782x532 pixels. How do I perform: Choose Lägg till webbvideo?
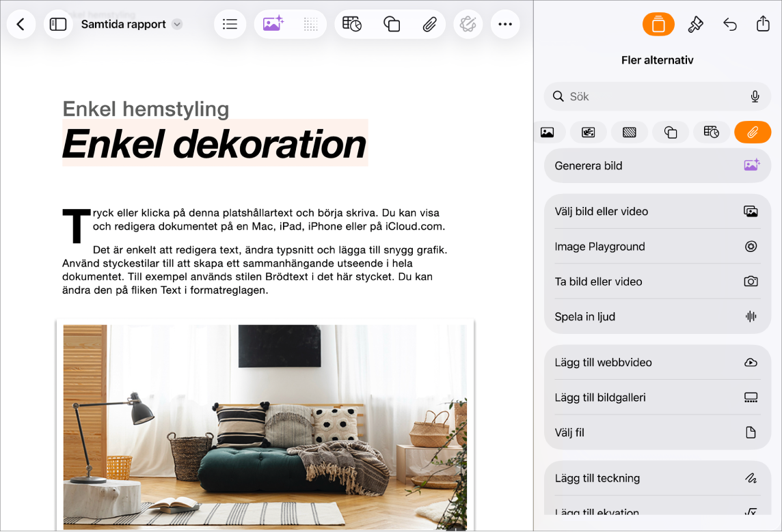658,362
